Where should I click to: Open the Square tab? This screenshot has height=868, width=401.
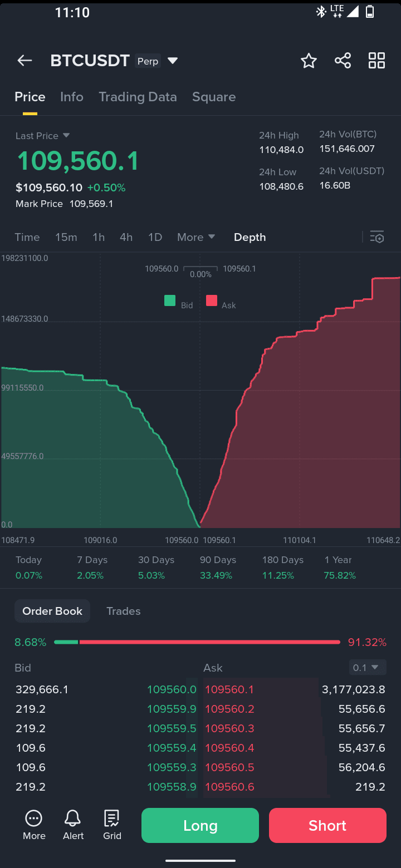[214, 97]
